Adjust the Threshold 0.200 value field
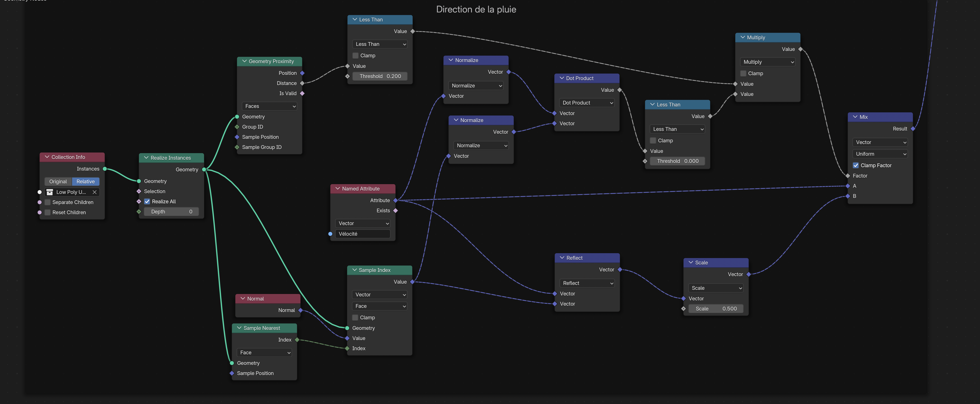This screenshot has width=980, height=404. [380, 76]
